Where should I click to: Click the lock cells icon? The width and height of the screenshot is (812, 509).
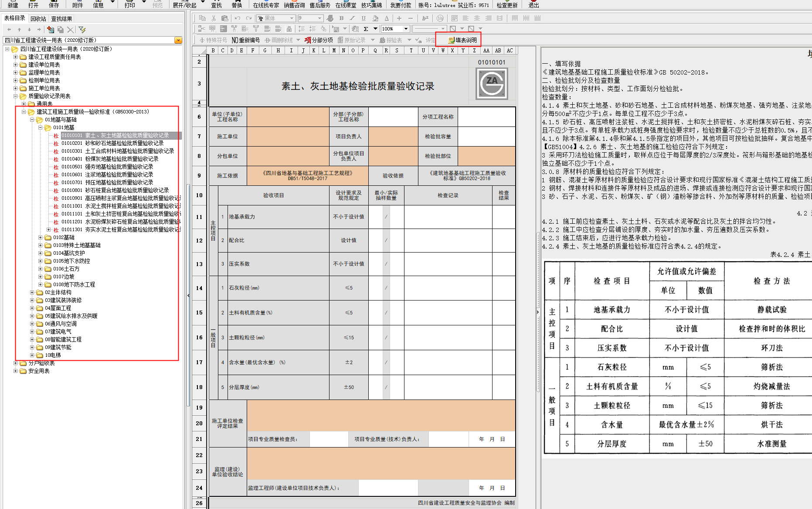pyautogui.click(x=289, y=29)
